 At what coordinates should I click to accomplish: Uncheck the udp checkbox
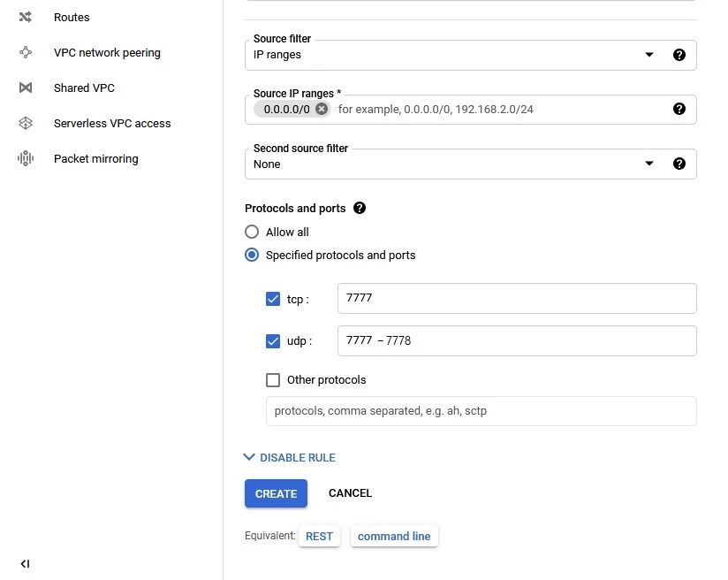273,341
